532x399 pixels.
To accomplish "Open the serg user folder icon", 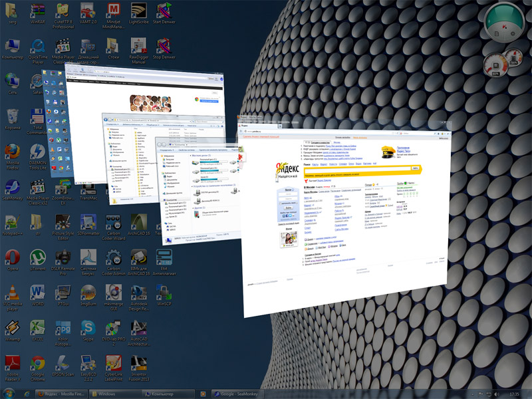I will click(13, 13).
